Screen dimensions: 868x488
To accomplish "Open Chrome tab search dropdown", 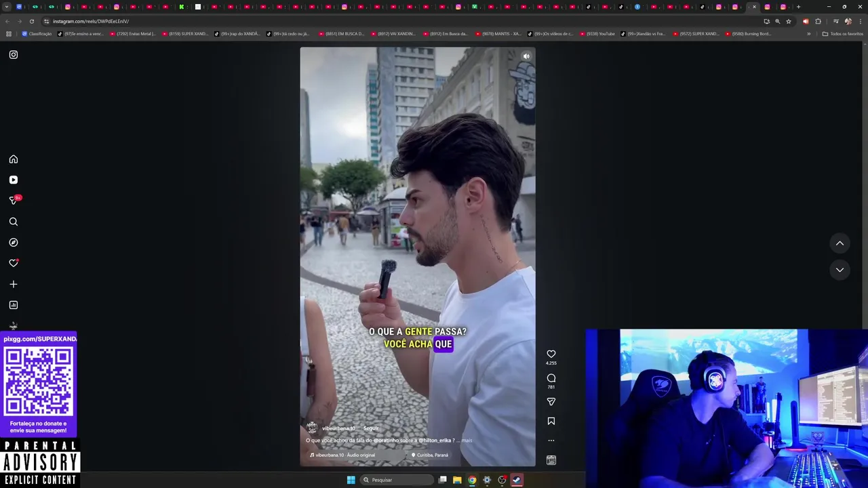I will 7,7.
